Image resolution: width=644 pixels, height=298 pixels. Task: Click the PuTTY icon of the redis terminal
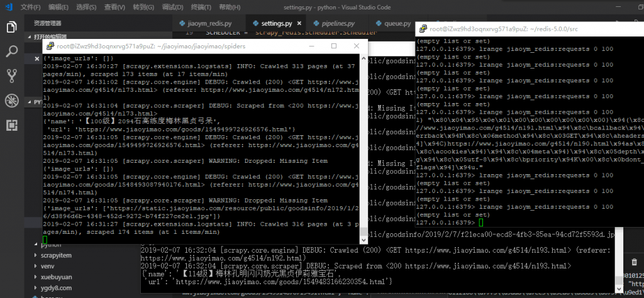tap(423, 29)
